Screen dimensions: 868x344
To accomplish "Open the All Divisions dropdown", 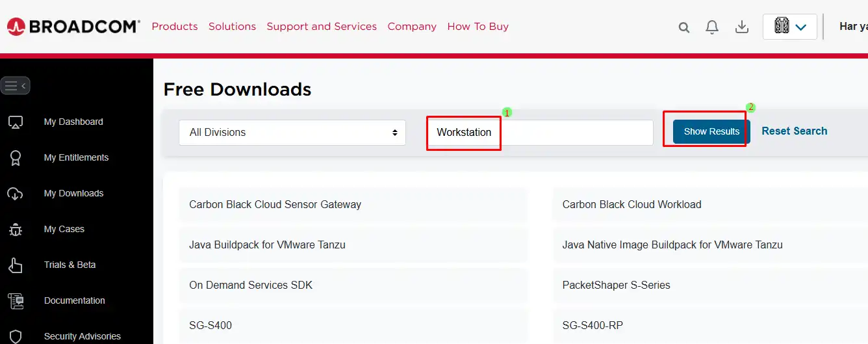I will [292, 133].
